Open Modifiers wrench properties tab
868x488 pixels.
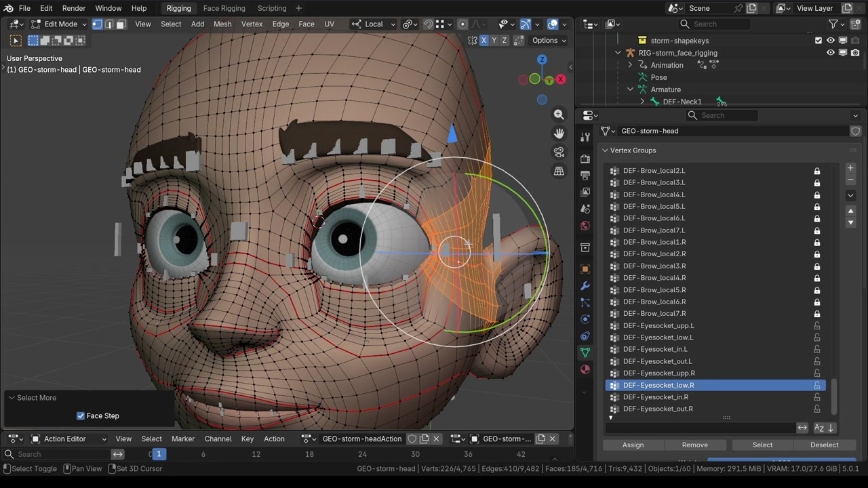[x=585, y=286]
